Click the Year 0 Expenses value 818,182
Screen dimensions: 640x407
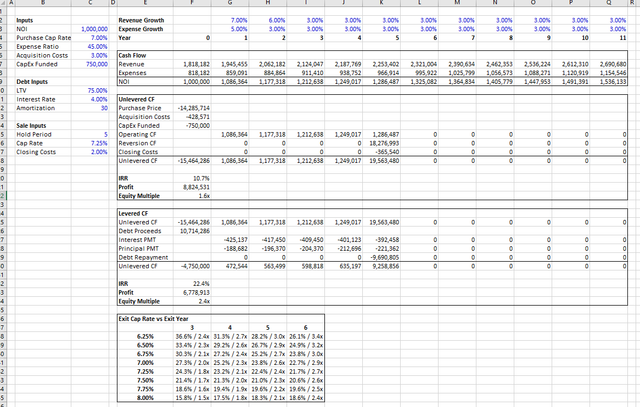(x=199, y=73)
